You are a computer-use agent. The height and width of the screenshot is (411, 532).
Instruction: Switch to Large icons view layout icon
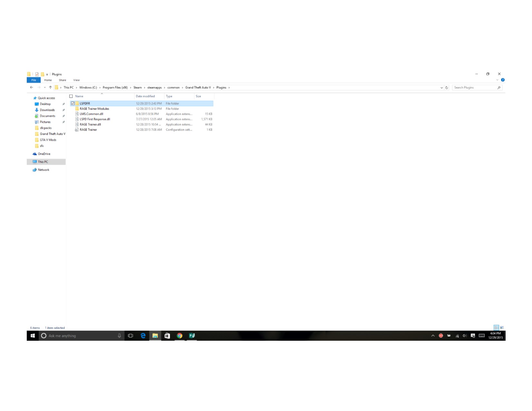(x=502, y=328)
